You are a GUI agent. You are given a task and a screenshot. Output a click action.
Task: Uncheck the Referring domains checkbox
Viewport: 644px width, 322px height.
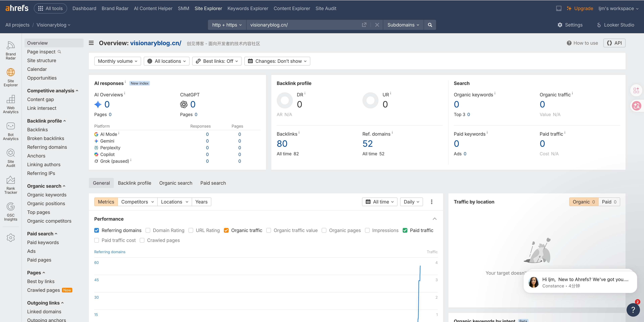pos(97,230)
